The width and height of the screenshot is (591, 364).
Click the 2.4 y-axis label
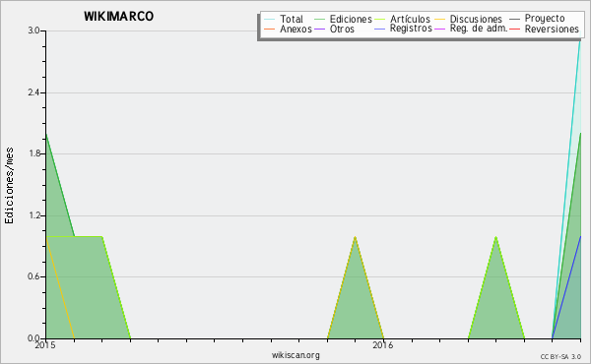tap(33, 92)
